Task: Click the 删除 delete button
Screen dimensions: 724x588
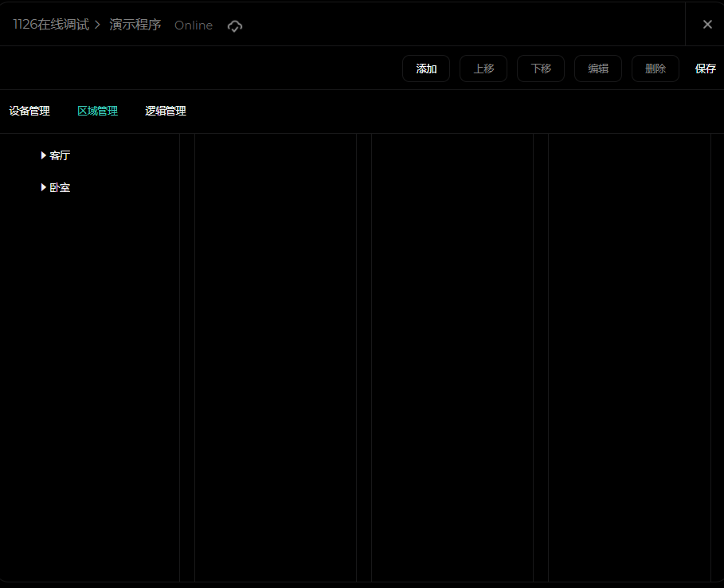Action: (655, 69)
